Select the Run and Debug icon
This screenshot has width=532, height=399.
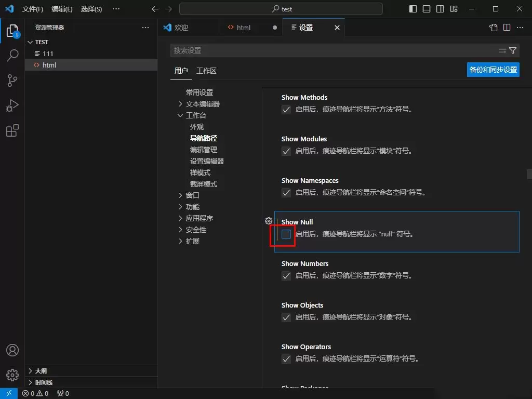click(x=12, y=105)
